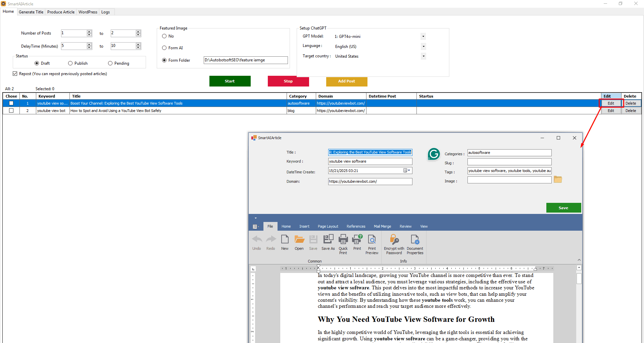Collapse the ribbon with the chevron arrow

579,260
